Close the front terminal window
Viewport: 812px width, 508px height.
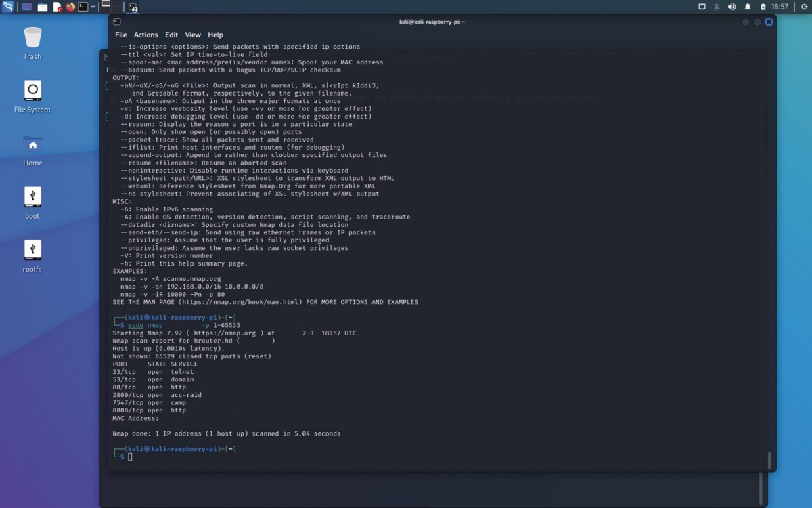(769, 22)
